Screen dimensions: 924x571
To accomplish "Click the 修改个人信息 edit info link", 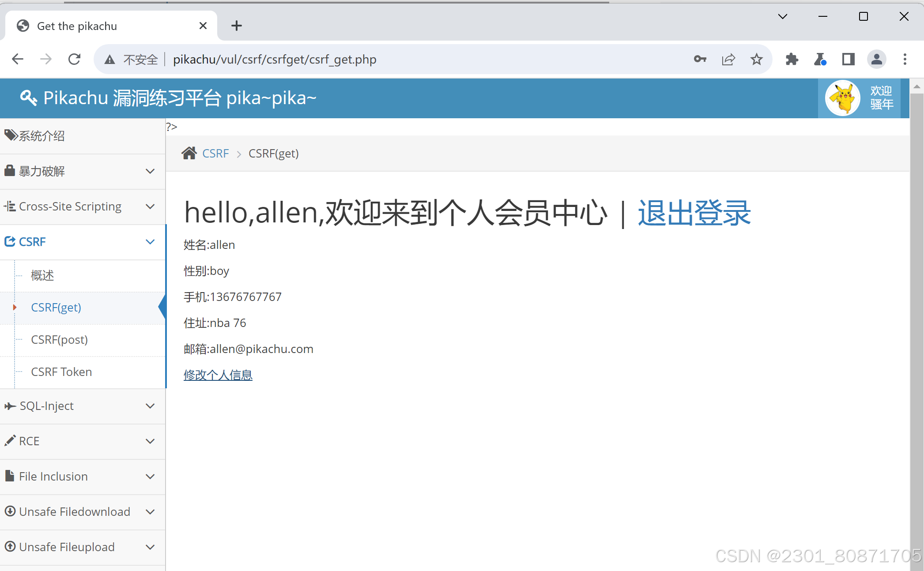I will 218,375.
